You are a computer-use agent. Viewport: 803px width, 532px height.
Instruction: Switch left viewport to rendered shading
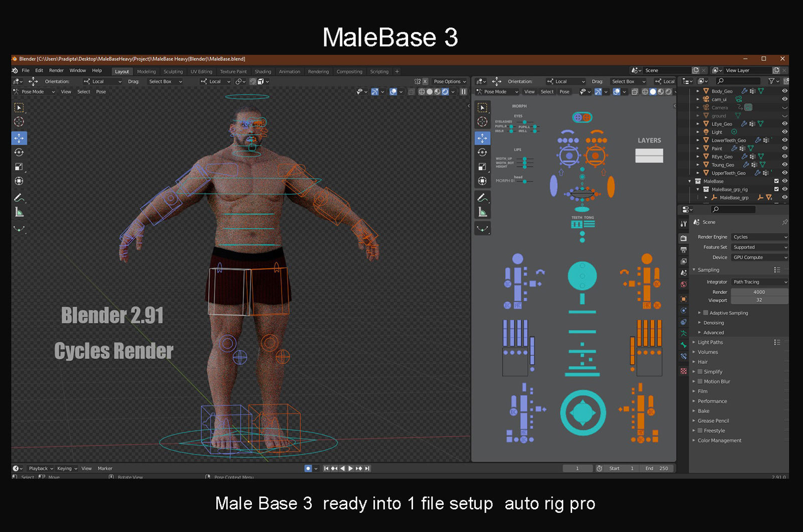(445, 92)
